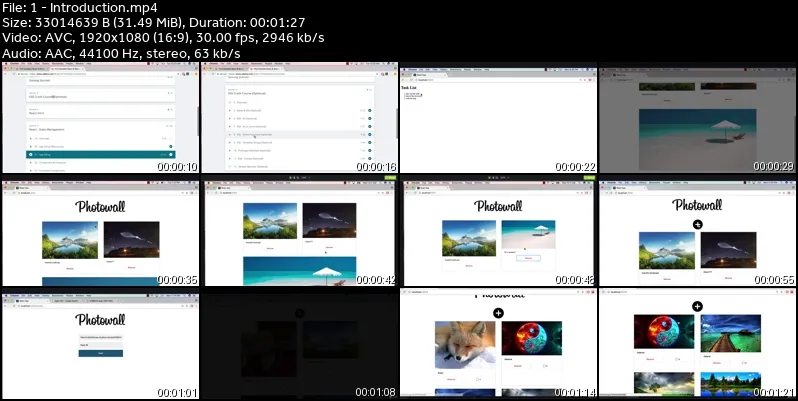
Task: Open the thumbnail frame stamped 00:00:10
Action: [x=100, y=118]
